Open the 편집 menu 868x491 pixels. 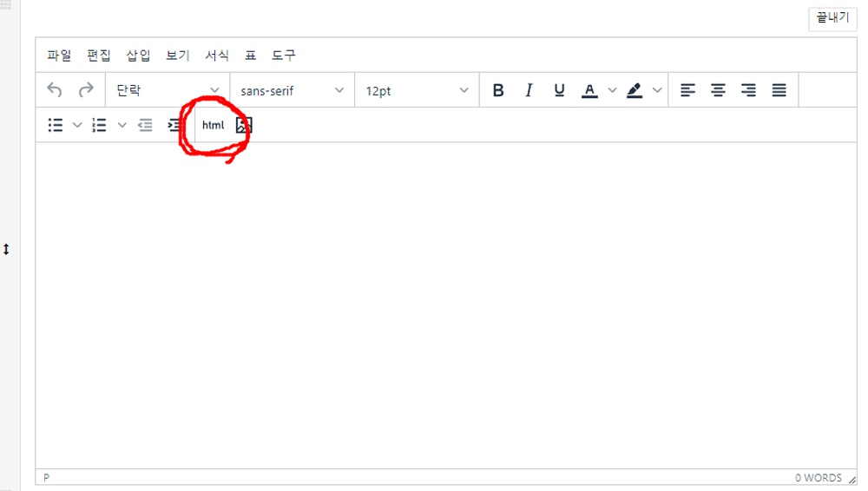point(99,56)
